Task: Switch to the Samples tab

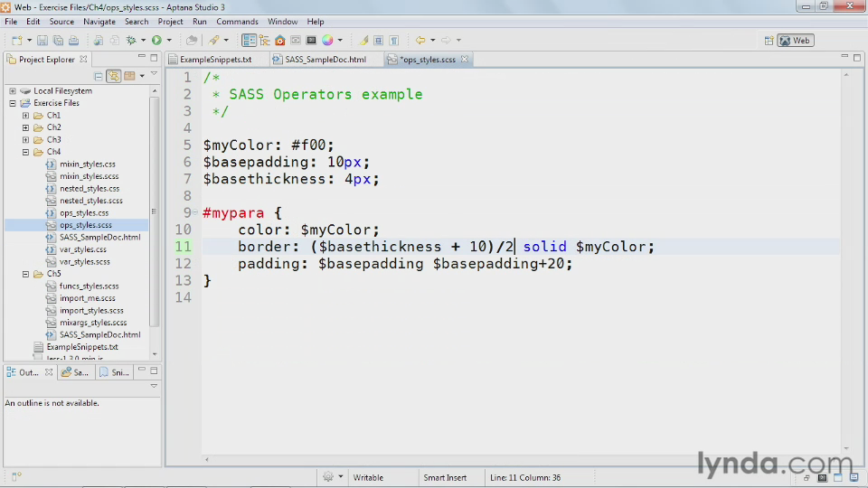Action: 75,372
